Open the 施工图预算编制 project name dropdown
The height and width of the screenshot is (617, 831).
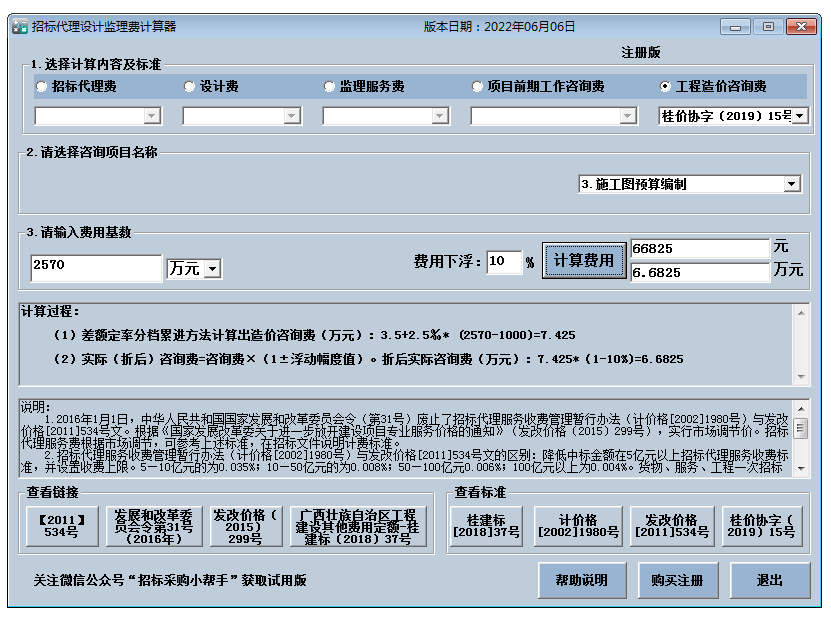789,183
